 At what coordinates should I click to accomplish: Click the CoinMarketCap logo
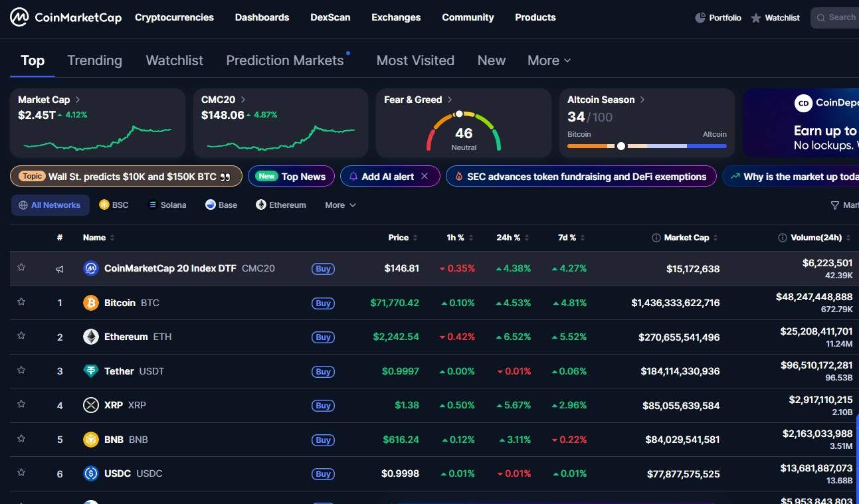tap(64, 17)
